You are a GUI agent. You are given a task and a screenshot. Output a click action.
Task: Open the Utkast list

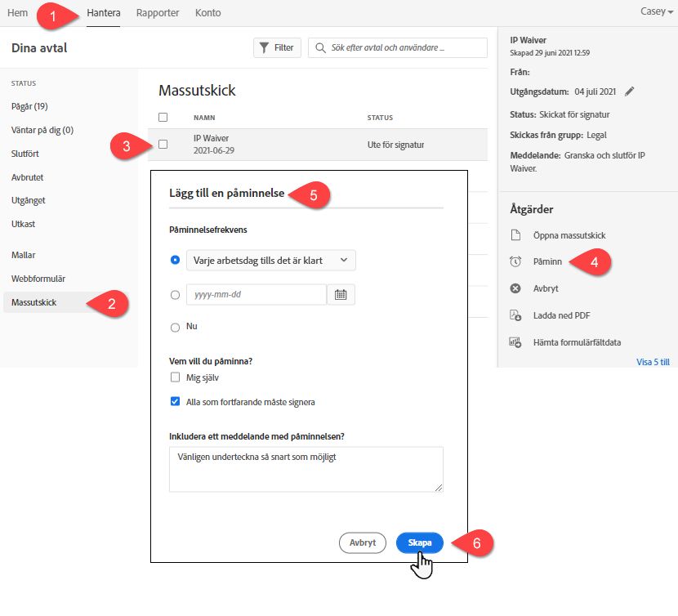(x=24, y=224)
